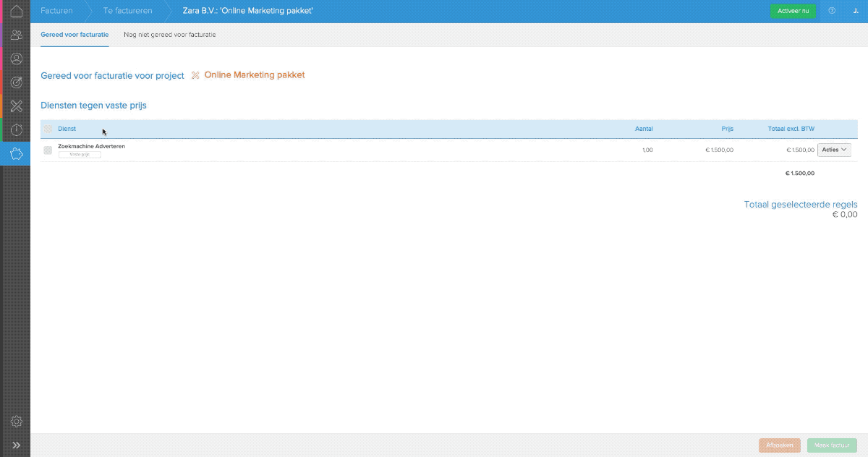
Task: Click the 'Prijs' column header
Action: pos(727,129)
